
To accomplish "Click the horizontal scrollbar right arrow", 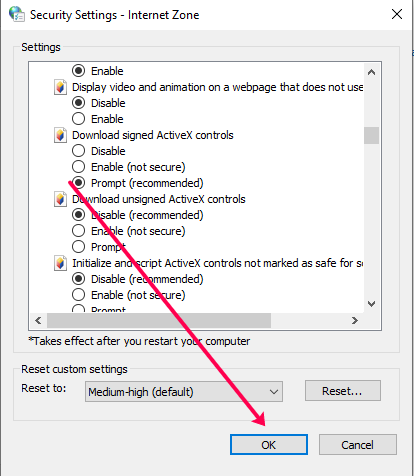I will pos(355,320).
